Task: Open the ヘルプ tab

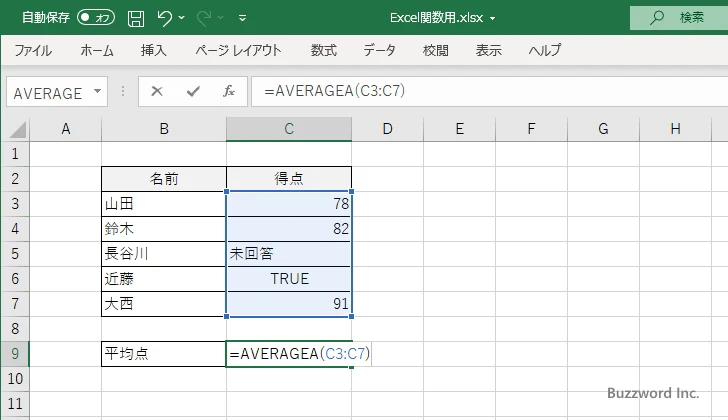Action: click(545, 50)
